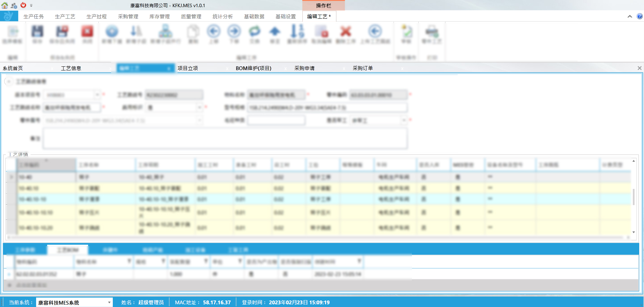This screenshot has width=644, height=307.
Task: Switch to the BOM维护(项目) document tab
Action: (254, 68)
